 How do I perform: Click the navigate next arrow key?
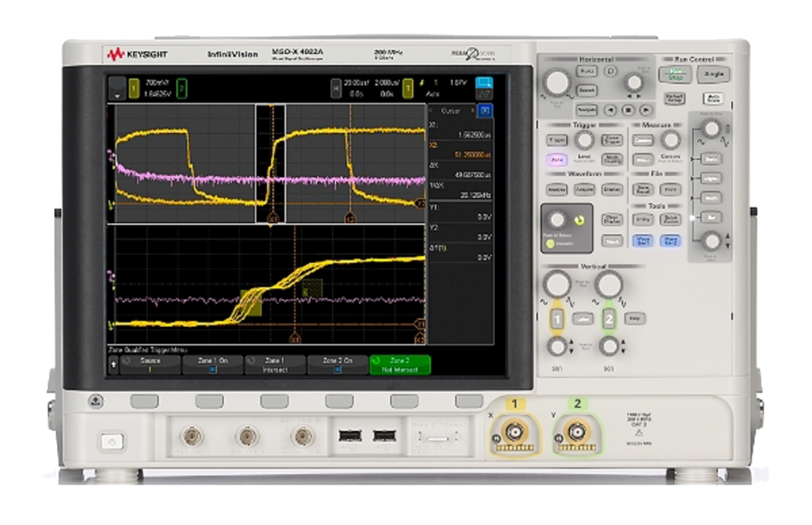click(x=646, y=110)
